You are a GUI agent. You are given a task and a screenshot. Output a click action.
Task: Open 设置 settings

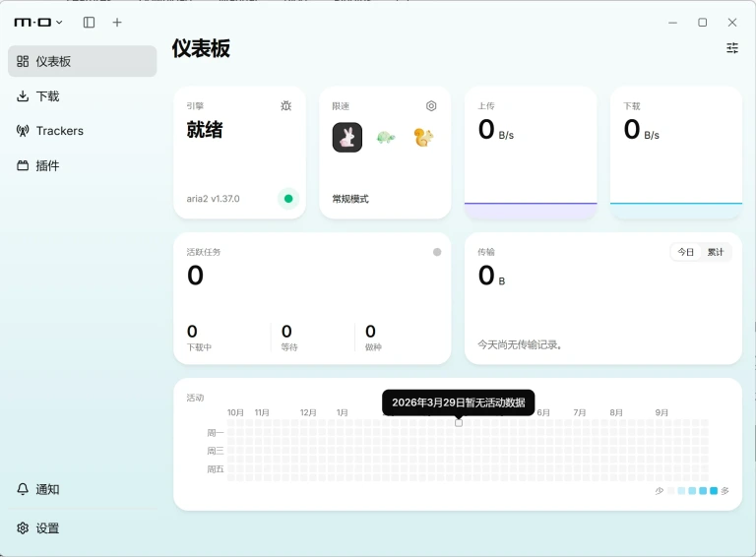82,528
